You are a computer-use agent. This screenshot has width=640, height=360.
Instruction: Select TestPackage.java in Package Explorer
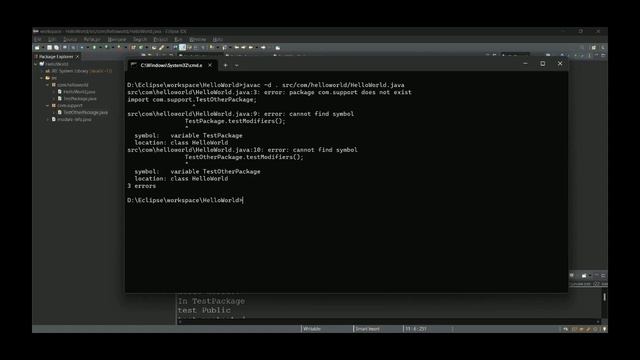pos(80,99)
